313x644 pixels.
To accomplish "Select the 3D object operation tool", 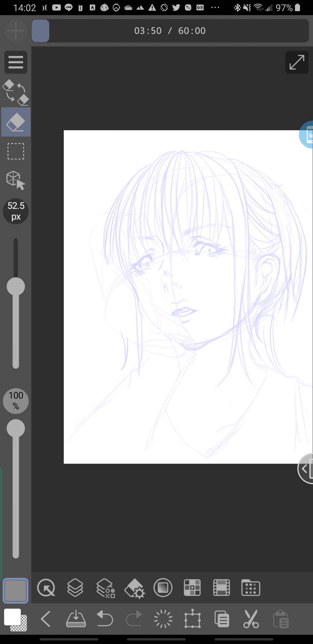I will (16, 180).
